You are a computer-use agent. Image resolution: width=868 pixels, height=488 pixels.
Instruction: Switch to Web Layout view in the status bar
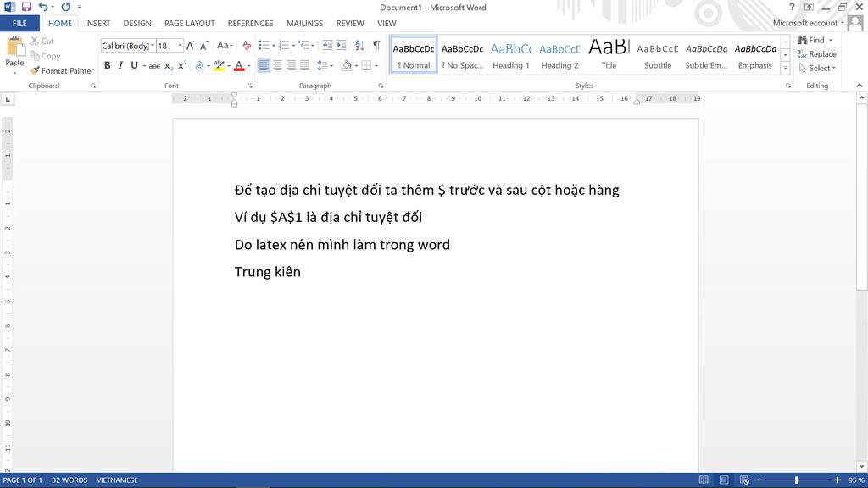point(744,480)
